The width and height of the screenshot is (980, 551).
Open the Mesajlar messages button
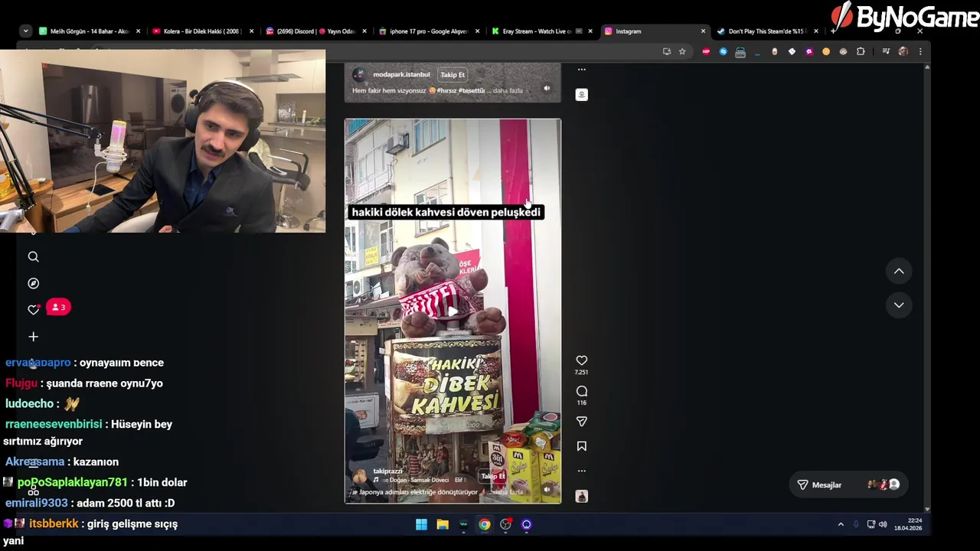848,484
